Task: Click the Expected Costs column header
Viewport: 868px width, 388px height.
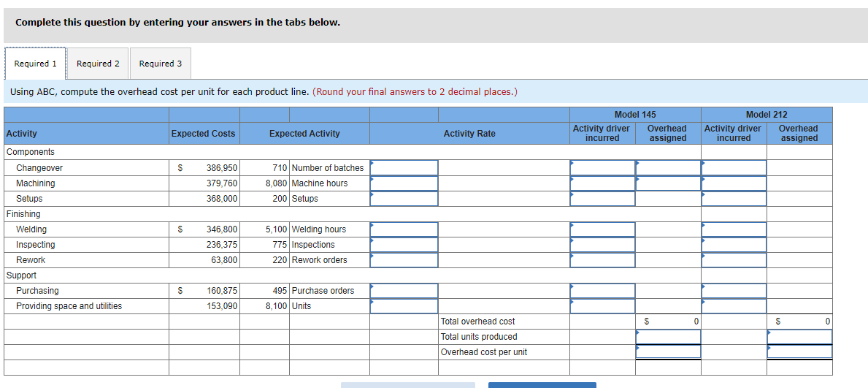Action: point(203,134)
